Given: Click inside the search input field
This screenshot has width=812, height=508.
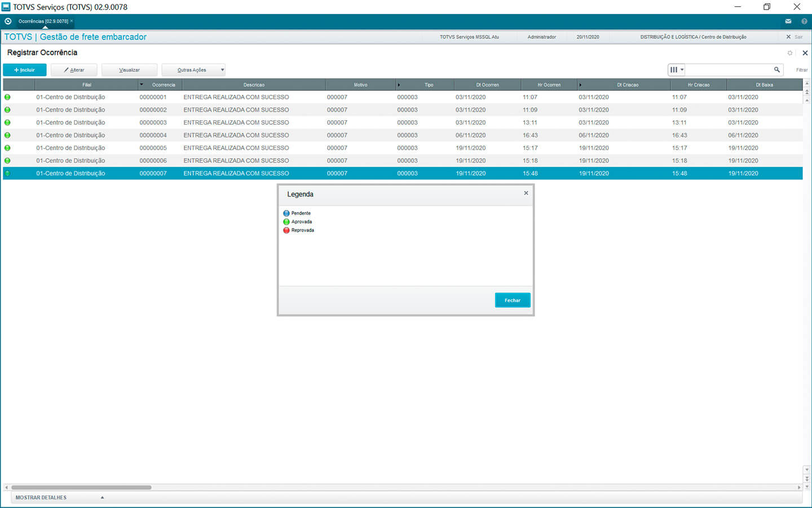Looking at the screenshot, I should 728,70.
